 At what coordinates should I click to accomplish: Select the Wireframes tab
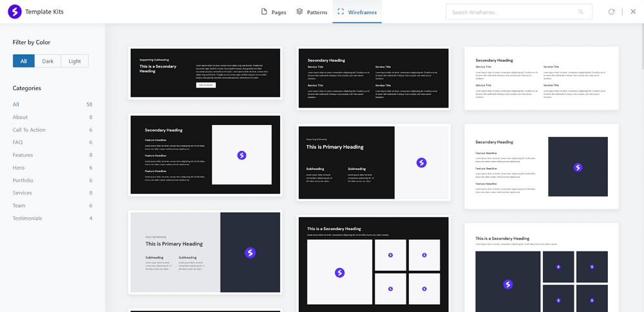[357, 12]
